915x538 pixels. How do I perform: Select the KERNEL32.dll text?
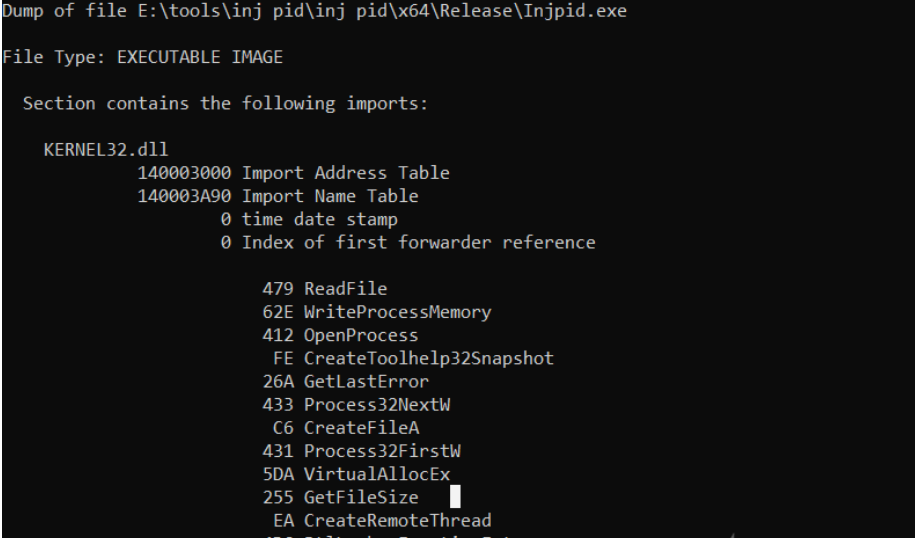click(106, 149)
